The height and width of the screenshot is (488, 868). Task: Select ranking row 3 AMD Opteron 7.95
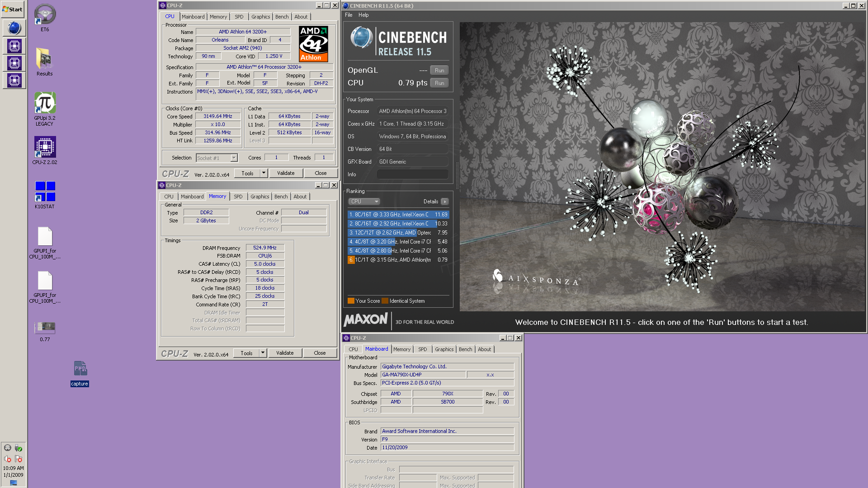pyautogui.click(x=398, y=233)
